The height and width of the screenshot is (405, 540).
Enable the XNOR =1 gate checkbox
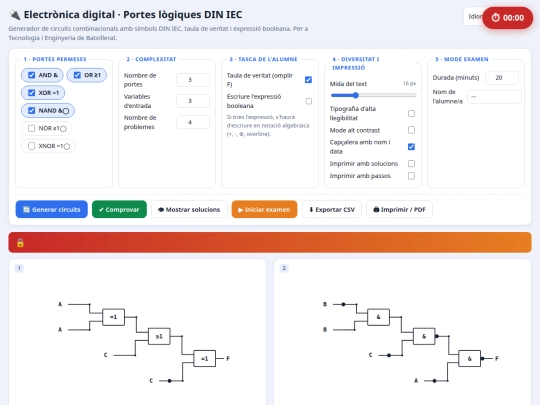pyautogui.click(x=31, y=146)
